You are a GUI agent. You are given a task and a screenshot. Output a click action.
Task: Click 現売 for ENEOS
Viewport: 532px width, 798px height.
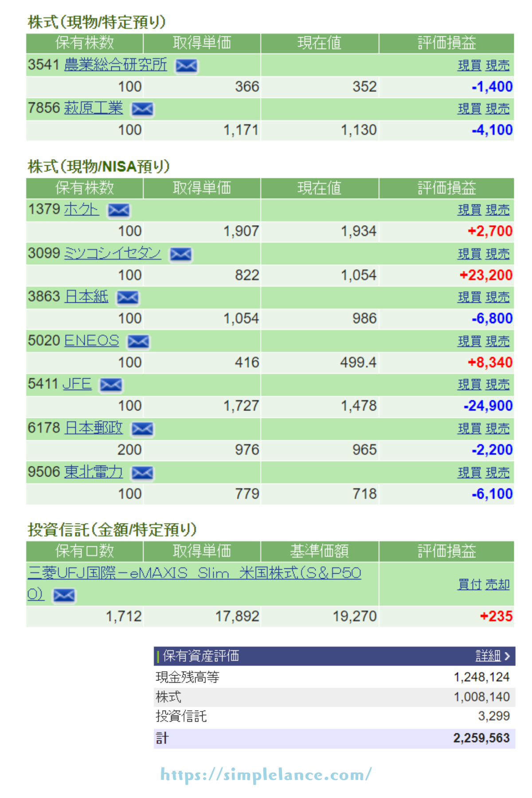click(x=497, y=341)
